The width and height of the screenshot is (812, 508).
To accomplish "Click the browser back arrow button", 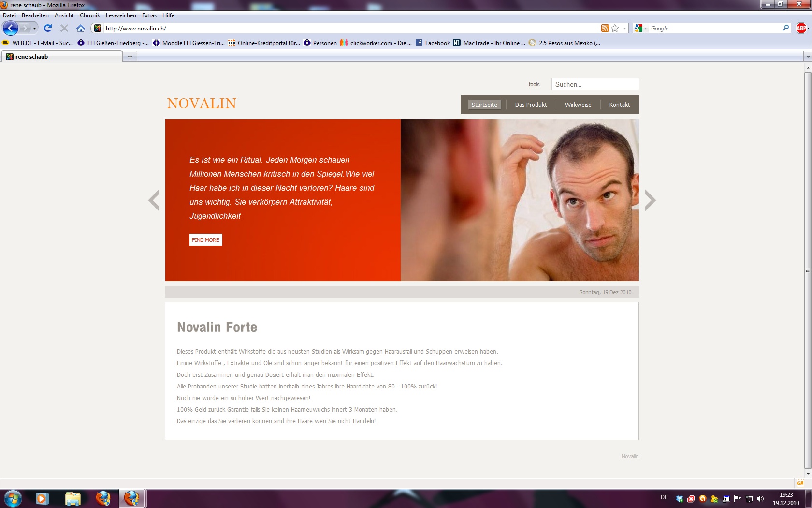I will [x=11, y=29].
